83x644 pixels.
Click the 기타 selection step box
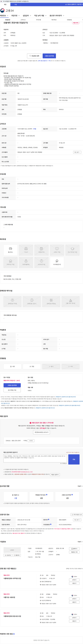71,366
